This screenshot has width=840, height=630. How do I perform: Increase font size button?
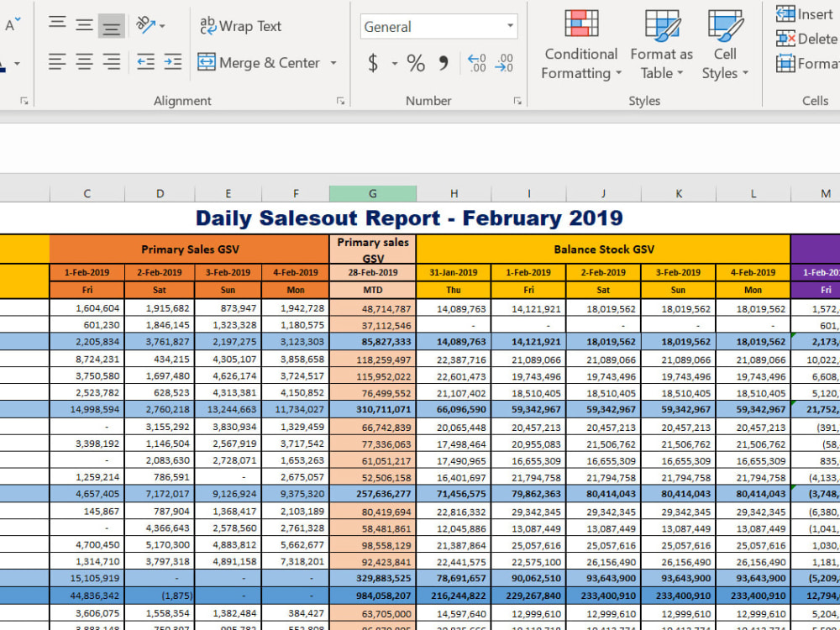click(13, 24)
